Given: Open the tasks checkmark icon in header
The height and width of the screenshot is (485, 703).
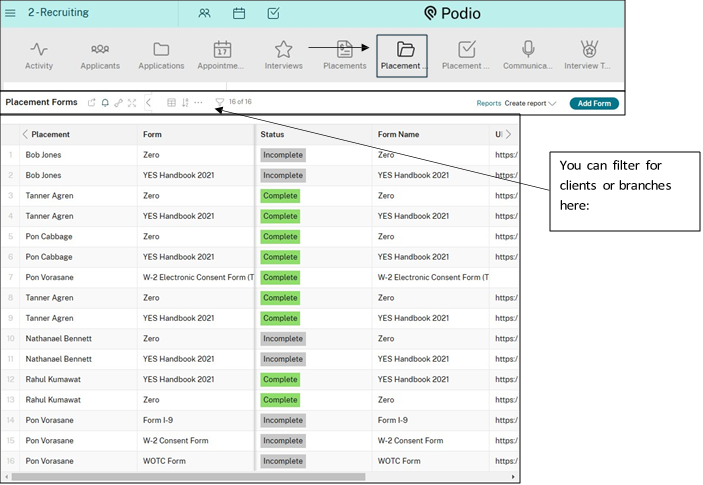Looking at the screenshot, I should (273, 13).
